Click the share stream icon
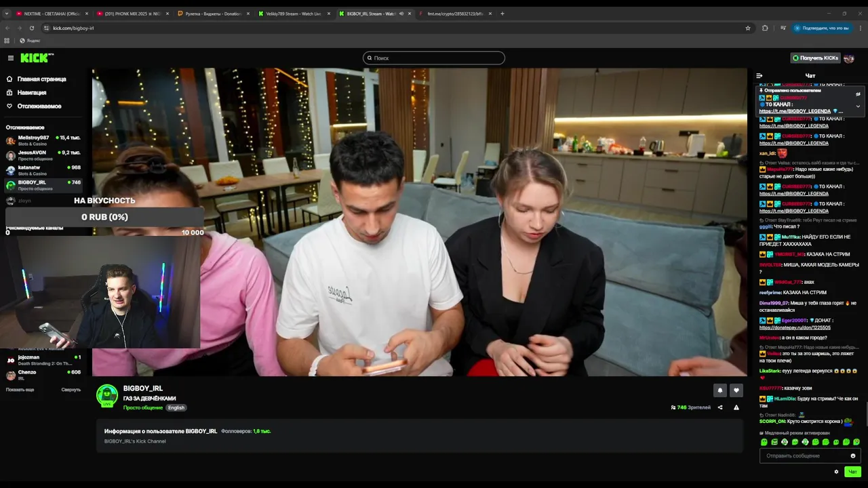The width and height of the screenshot is (868, 488). pyautogui.click(x=720, y=407)
